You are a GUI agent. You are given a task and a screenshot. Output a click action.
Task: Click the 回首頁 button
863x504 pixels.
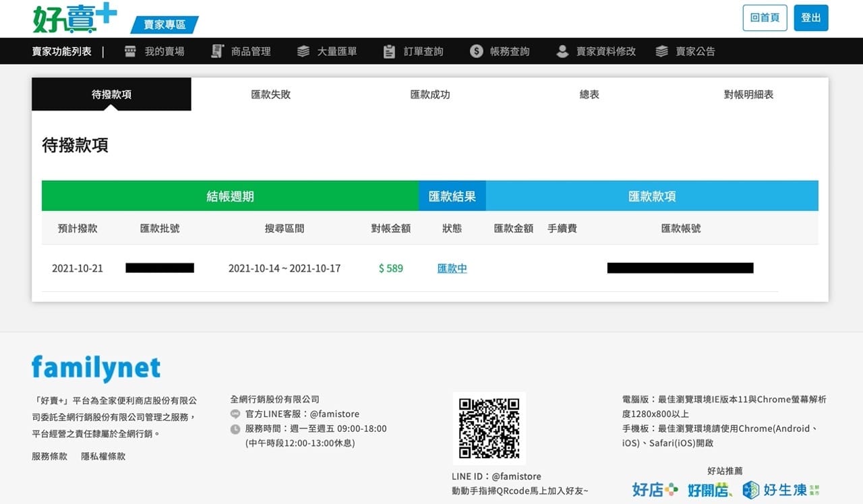765,18
